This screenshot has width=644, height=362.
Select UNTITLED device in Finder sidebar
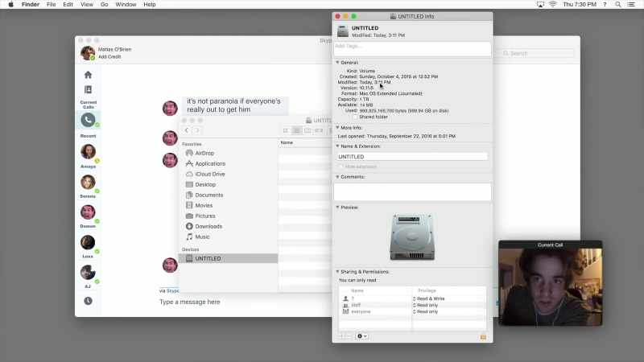(x=229, y=258)
